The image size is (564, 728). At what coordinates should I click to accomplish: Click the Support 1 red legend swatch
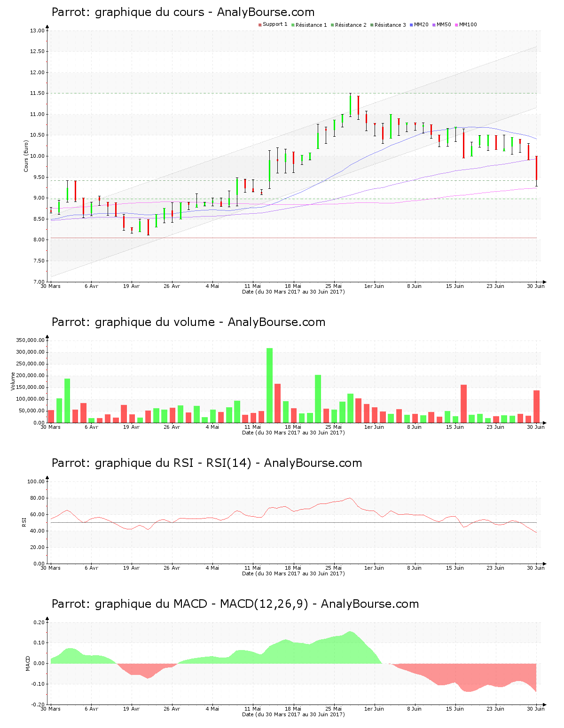260,25
